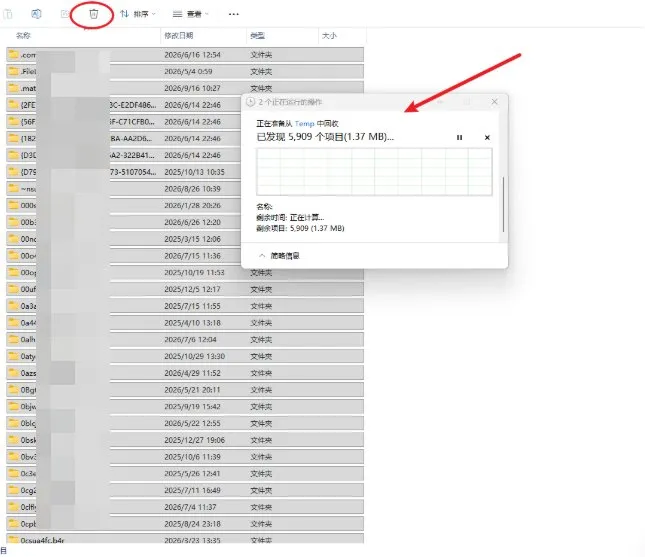Close the progress dialog window
This screenshot has width=645, height=557.
494,102
